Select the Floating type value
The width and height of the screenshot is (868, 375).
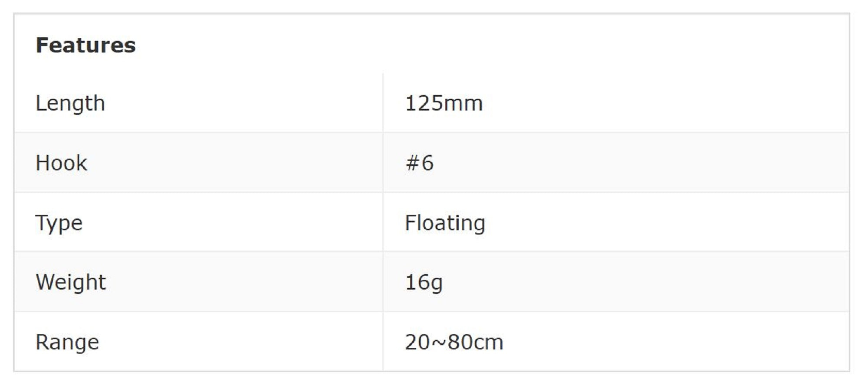[x=445, y=223]
